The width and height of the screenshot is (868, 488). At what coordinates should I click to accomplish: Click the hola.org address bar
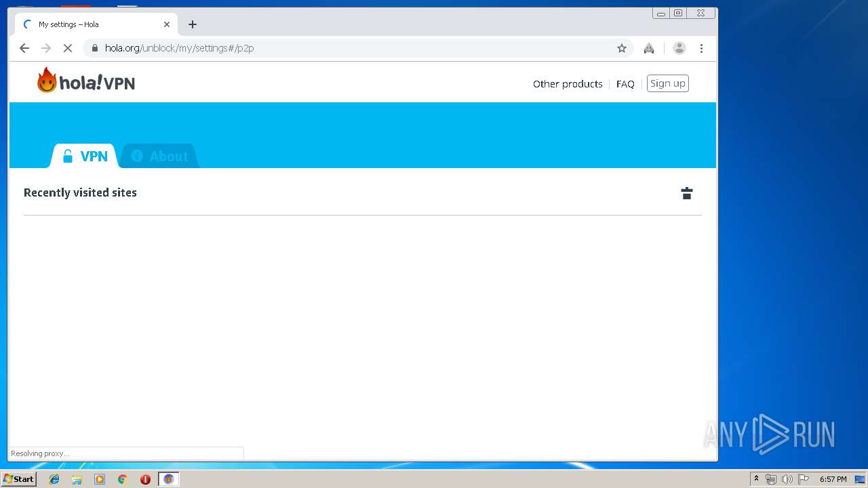point(358,48)
